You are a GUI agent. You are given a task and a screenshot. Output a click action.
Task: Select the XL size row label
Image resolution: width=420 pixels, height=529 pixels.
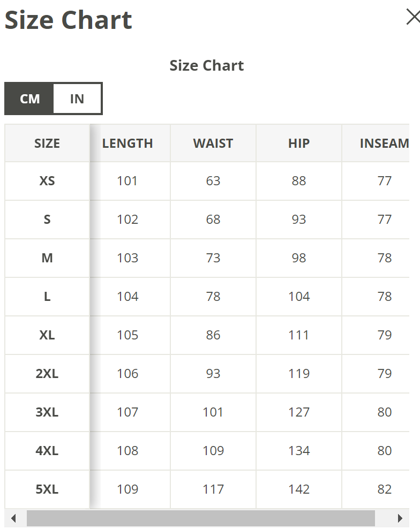47,335
